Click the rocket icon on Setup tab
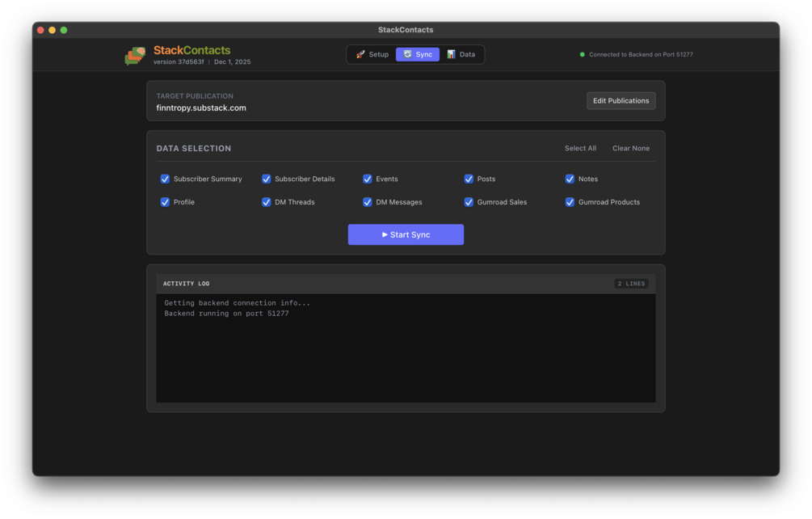Viewport: 812px width, 519px height. [x=360, y=54]
